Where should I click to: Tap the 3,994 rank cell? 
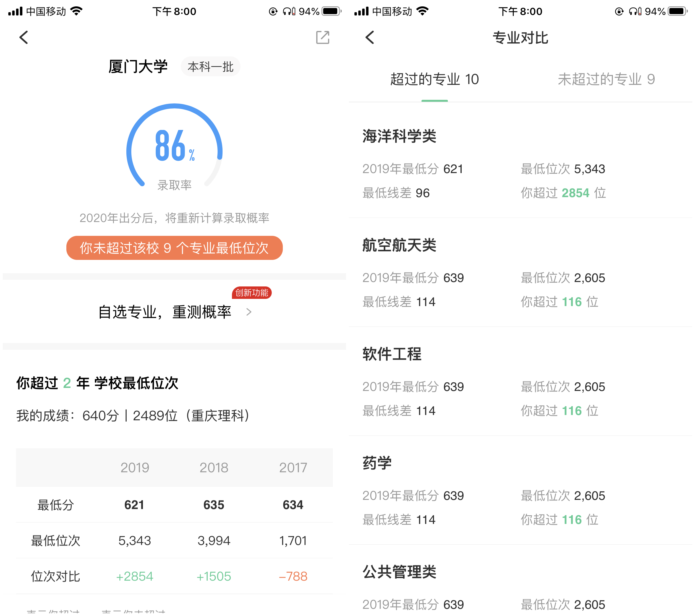click(x=214, y=541)
